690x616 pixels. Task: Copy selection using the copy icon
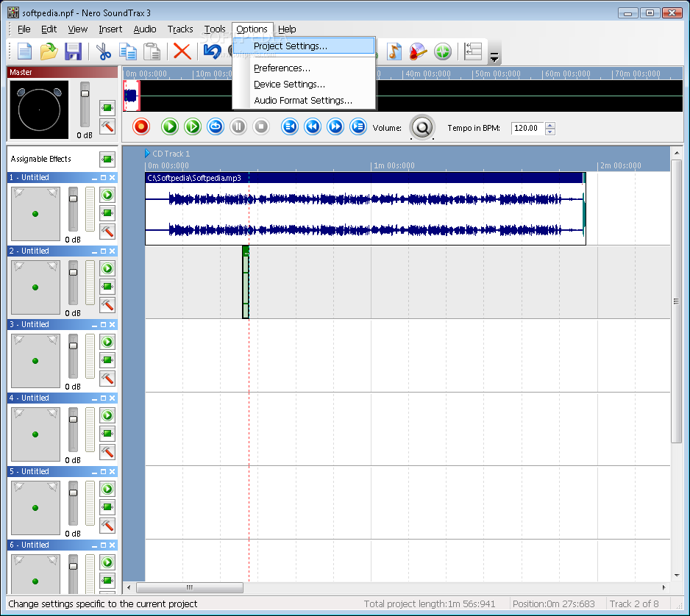[x=128, y=51]
